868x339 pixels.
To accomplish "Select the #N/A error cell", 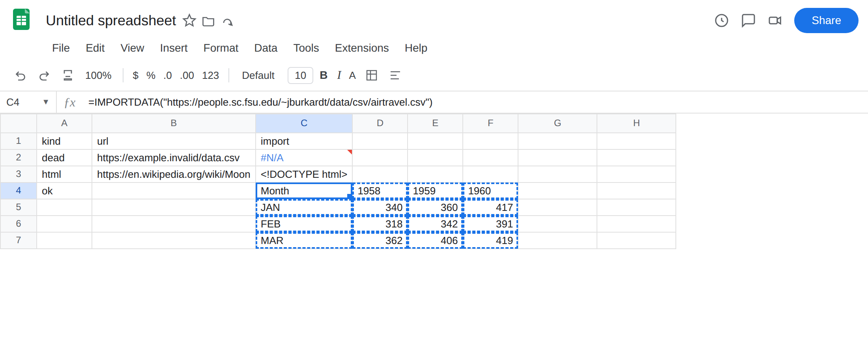I will coord(304,158).
